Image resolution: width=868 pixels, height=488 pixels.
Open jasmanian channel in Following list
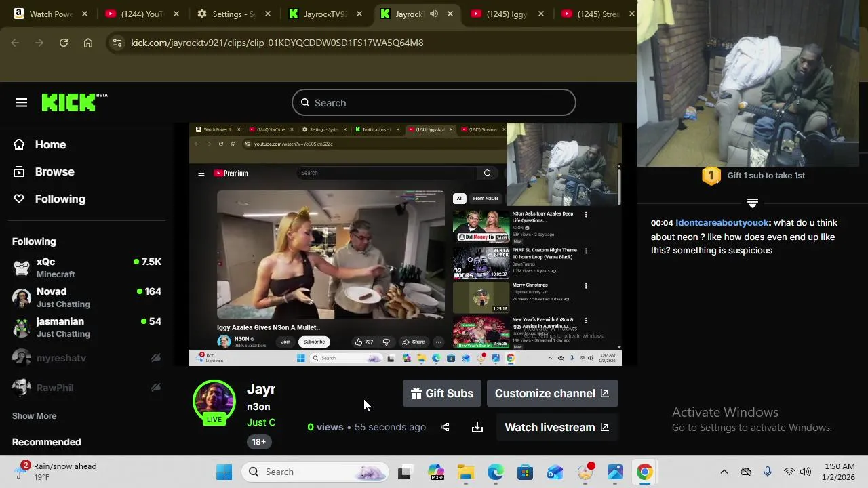tap(87, 327)
